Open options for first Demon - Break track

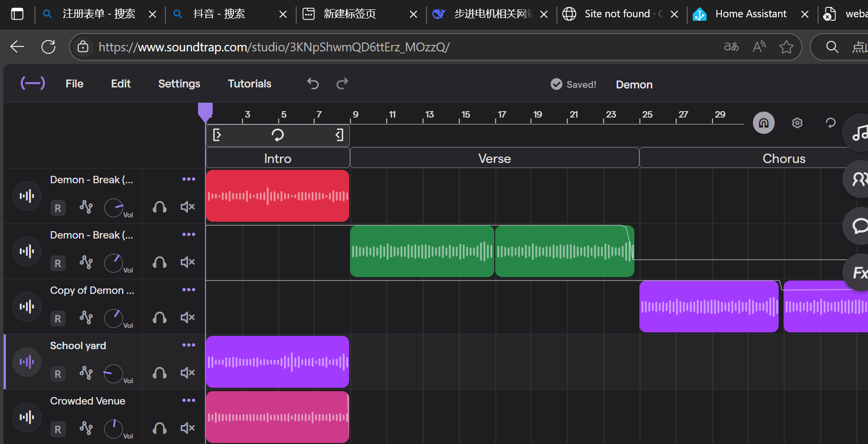point(189,179)
